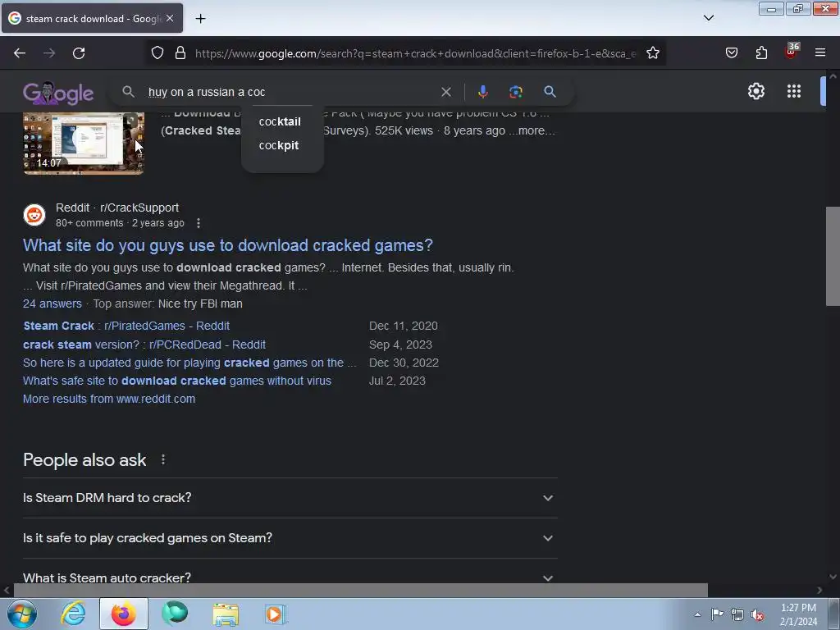Viewport: 840px width, 630px height.
Task: Submit search with blue magnifier icon
Action: 550,92
